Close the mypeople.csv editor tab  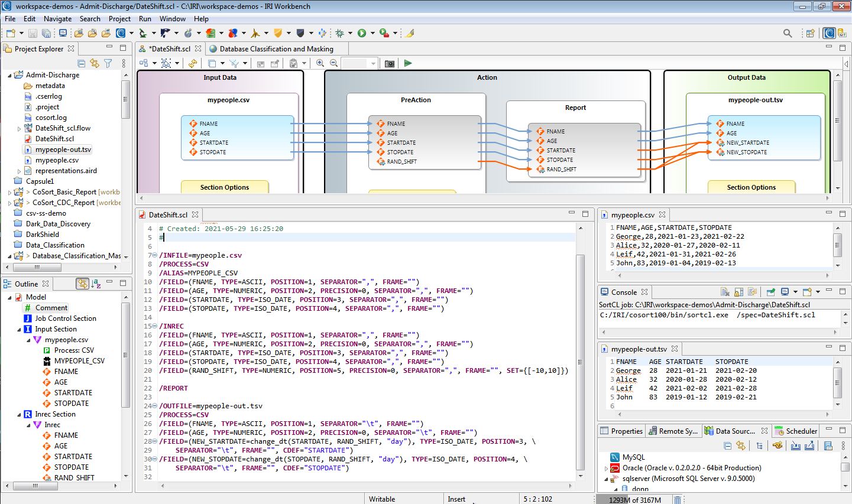click(x=662, y=215)
